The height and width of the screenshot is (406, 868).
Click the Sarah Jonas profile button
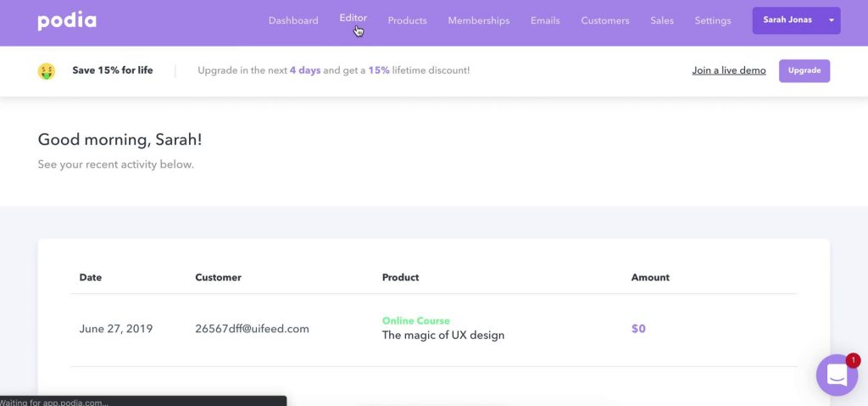click(x=787, y=20)
